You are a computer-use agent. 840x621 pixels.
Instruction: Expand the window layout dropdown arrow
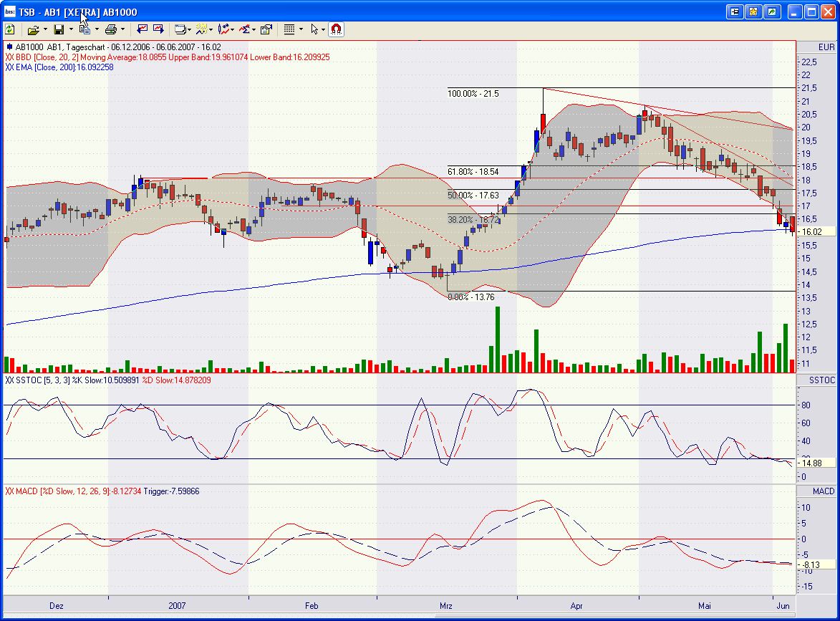pyautogui.click(x=190, y=30)
